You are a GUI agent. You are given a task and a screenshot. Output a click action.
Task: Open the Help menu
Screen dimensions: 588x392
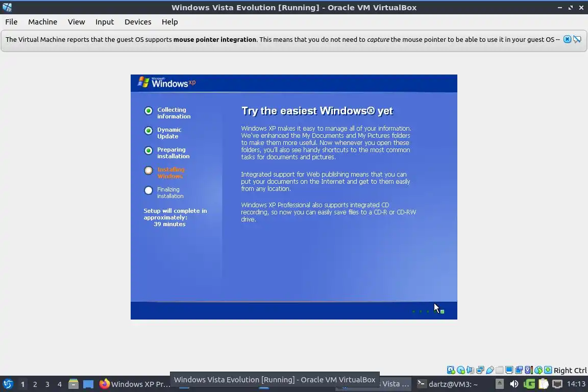(169, 22)
